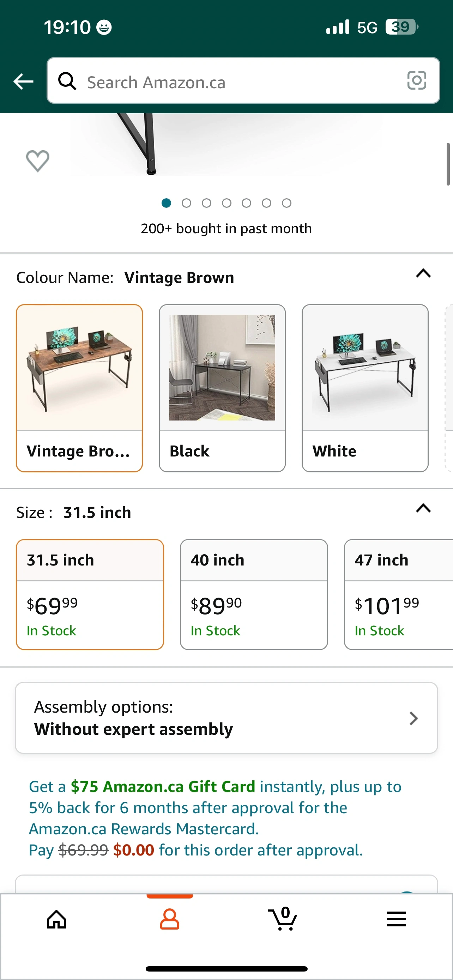Open Assembly options chooser
The width and height of the screenshot is (453, 980).
[226, 718]
